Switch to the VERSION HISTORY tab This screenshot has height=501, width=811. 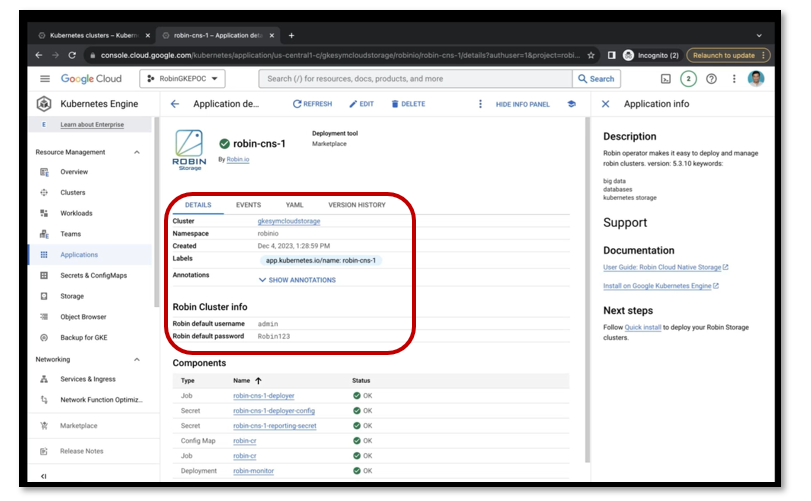[x=357, y=205]
